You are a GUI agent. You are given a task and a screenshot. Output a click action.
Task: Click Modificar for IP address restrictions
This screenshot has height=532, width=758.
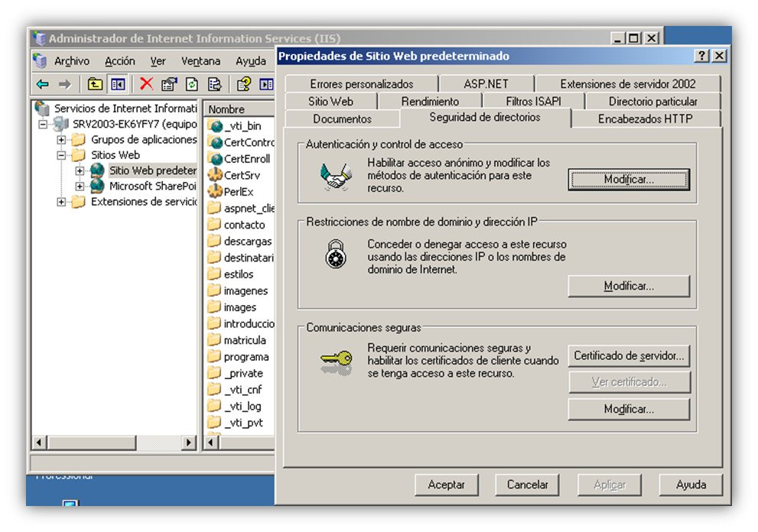(x=629, y=286)
